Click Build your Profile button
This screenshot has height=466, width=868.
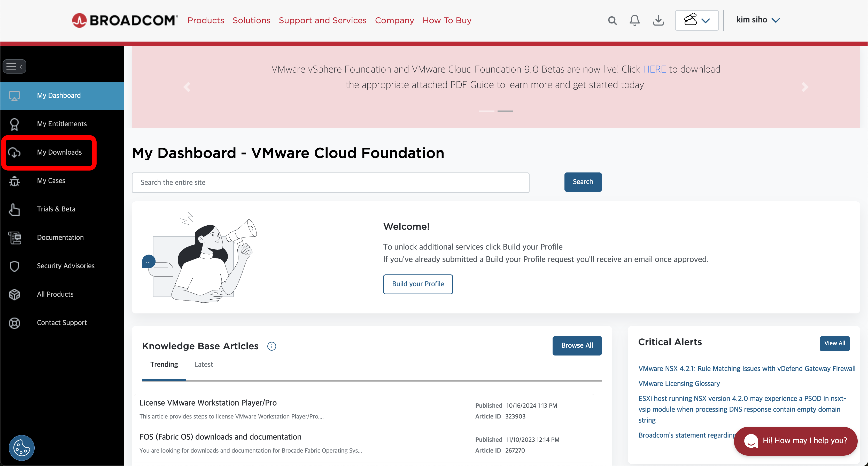(x=418, y=284)
